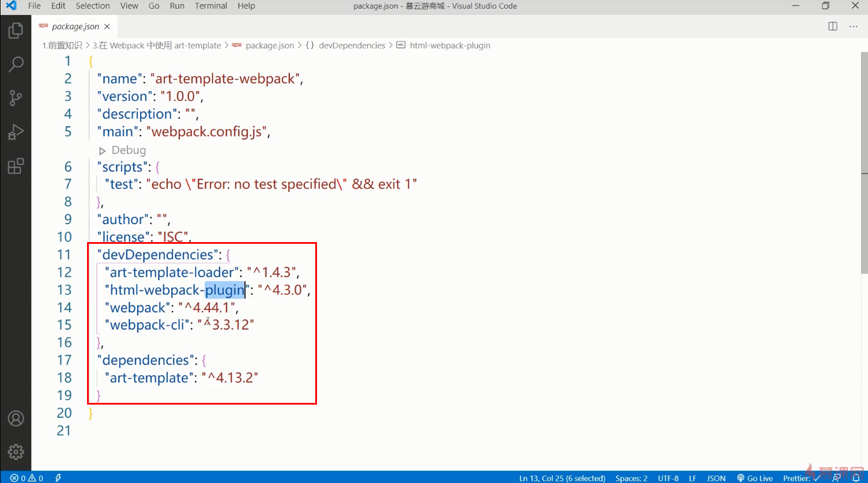Open the Terminal menu
This screenshot has width=868, height=483.
pos(211,6)
